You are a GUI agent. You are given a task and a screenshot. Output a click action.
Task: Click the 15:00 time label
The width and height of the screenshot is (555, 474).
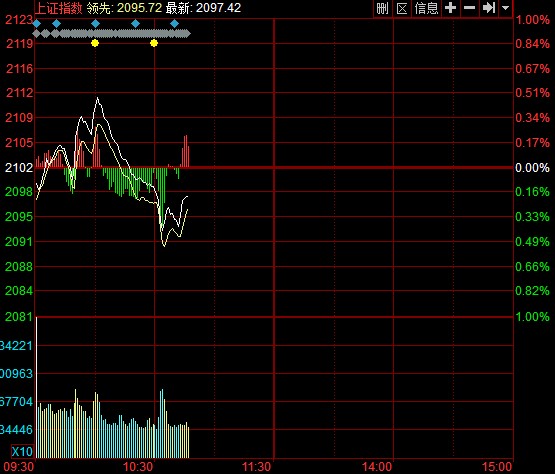[x=497, y=467]
